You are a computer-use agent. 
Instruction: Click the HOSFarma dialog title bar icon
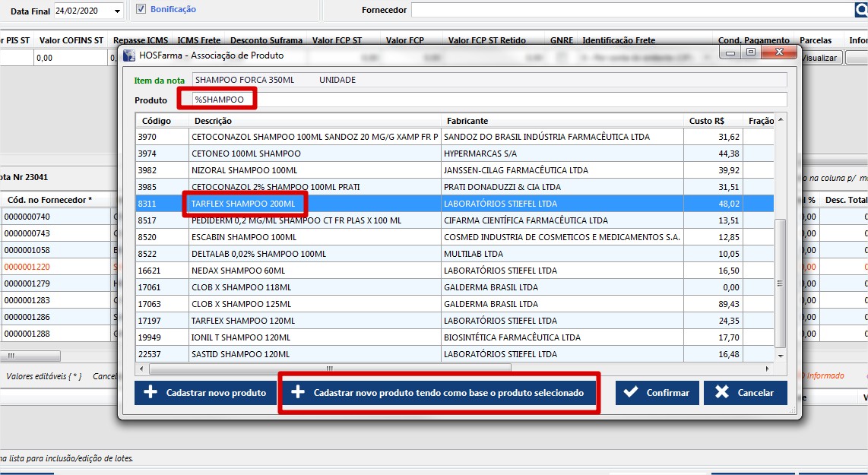(128, 55)
